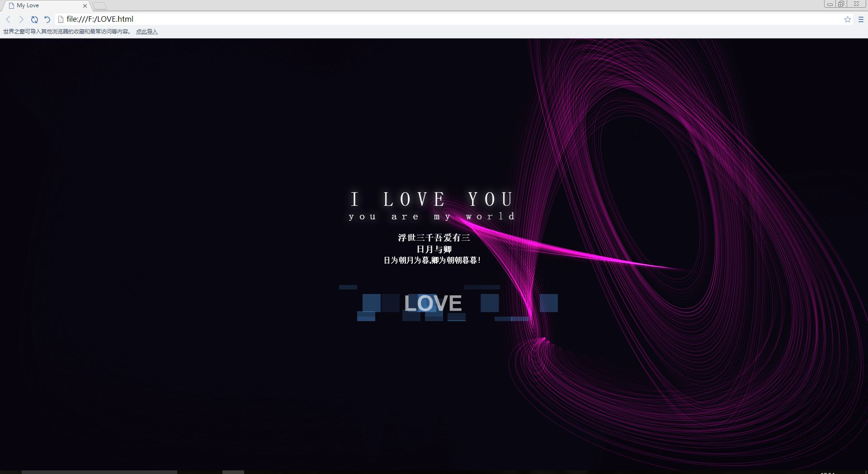Close the My Love tab
The width and height of the screenshot is (868, 474).
pyautogui.click(x=85, y=6)
